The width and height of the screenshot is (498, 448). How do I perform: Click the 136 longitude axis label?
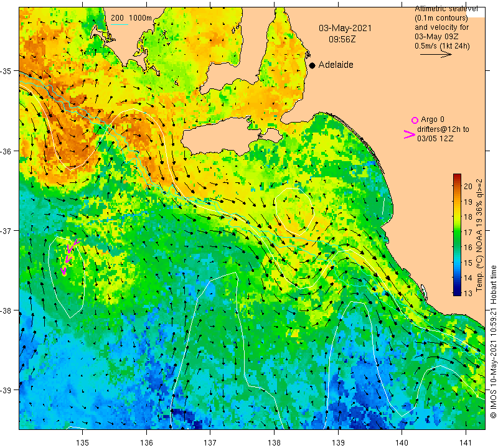(x=146, y=442)
